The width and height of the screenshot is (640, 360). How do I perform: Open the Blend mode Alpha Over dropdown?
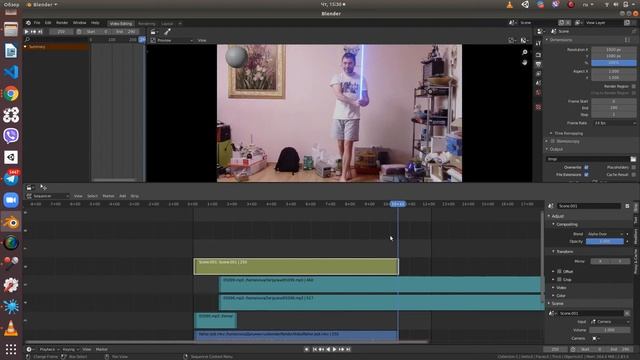pyautogui.click(x=606, y=234)
